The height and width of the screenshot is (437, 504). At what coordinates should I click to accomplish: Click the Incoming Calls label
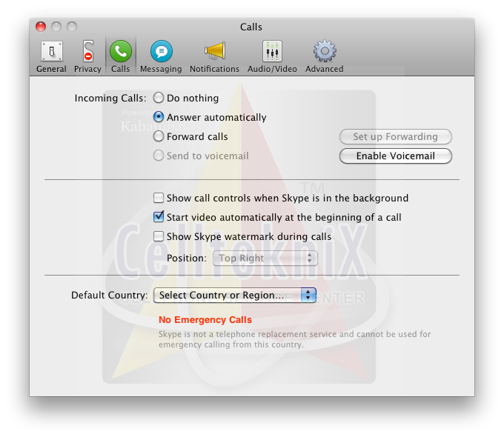(x=110, y=98)
